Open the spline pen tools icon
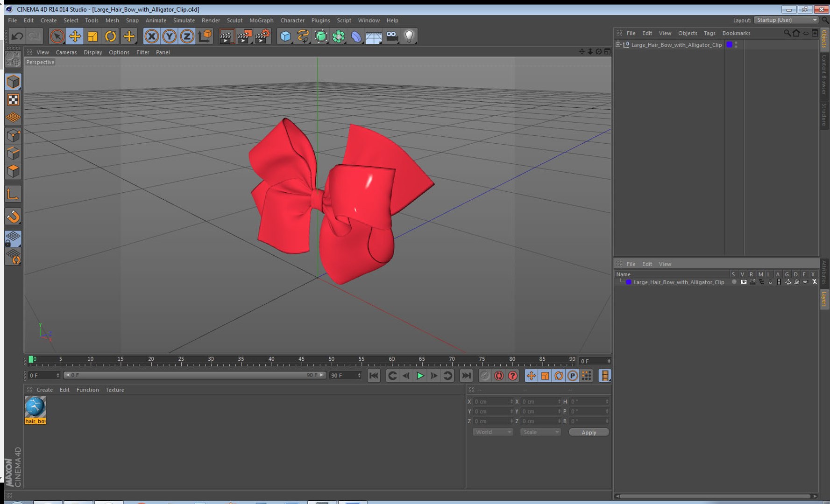Viewport: 830px width, 504px height. point(303,36)
